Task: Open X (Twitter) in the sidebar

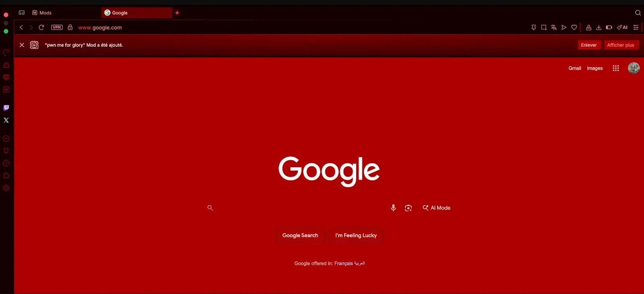Action: click(6, 120)
